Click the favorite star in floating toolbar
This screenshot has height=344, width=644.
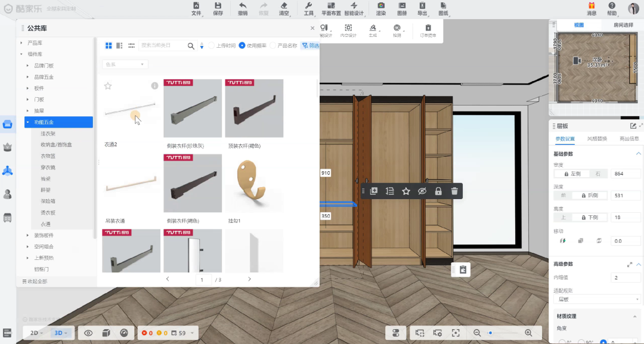pos(406,191)
